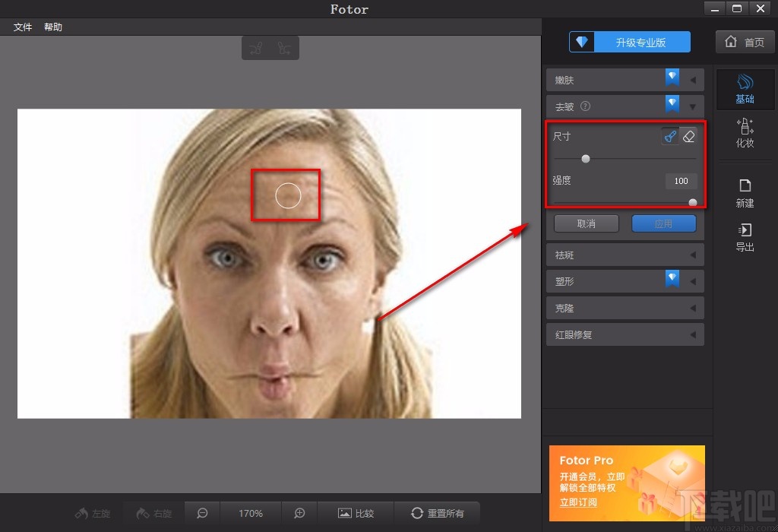The image size is (778, 532).
Task: Apply wrinkle removal with the 应用 button
Action: coord(663,223)
